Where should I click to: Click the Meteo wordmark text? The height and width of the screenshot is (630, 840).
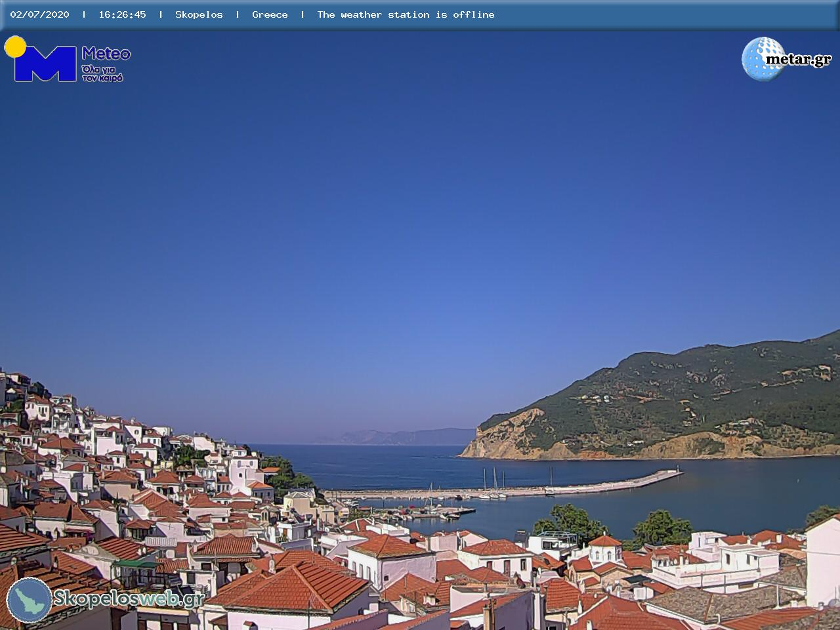click(106, 54)
